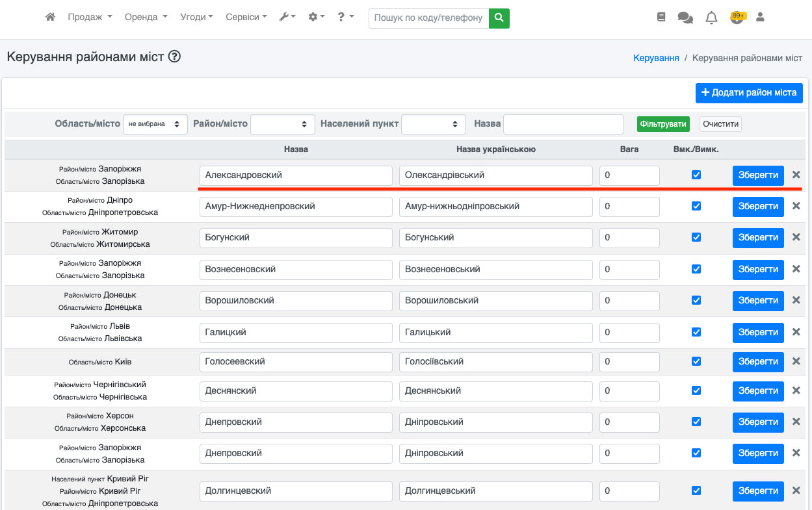Open the Населений пункт filter dropdown
The height and width of the screenshot is (510, 812).
433,124
